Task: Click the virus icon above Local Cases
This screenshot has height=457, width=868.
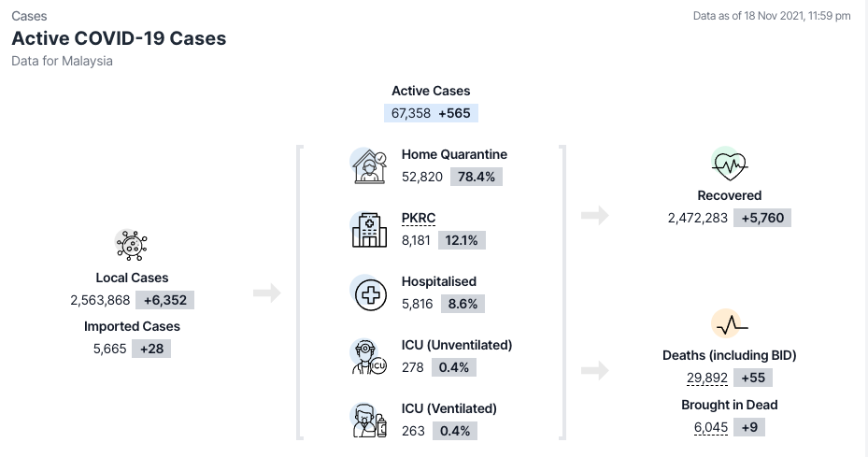Action: [132, 246]
